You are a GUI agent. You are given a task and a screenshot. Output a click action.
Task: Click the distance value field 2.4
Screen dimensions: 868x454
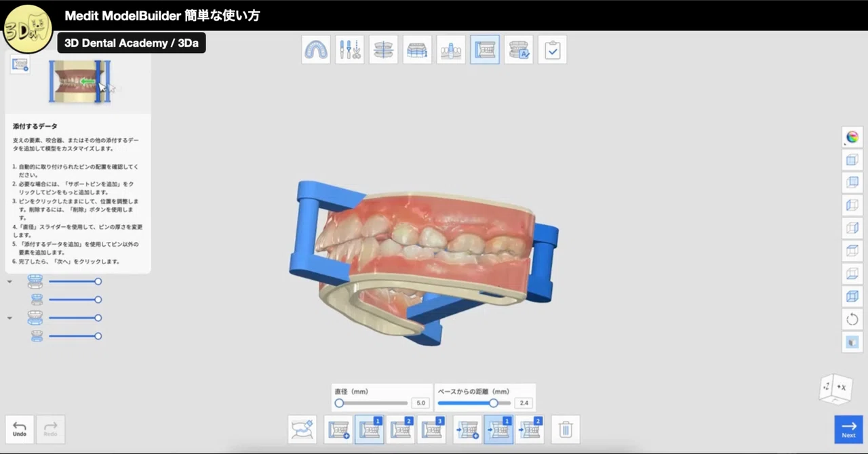tap(524, 403)
